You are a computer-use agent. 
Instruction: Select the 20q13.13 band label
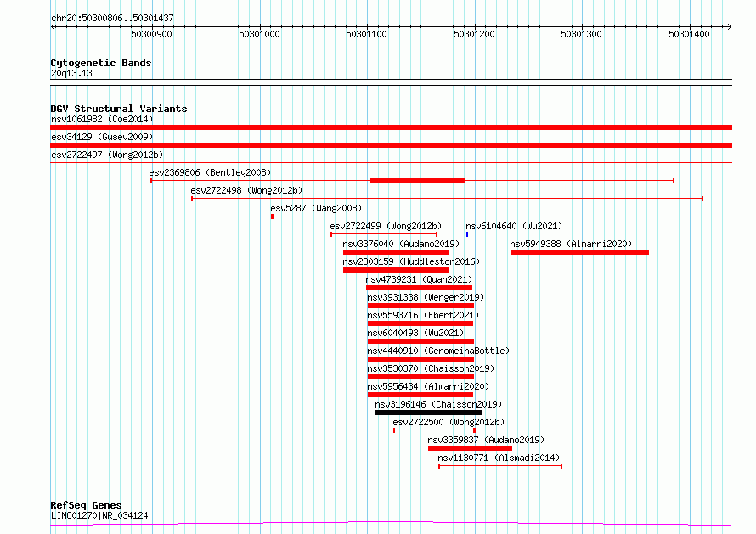(71, 73)
